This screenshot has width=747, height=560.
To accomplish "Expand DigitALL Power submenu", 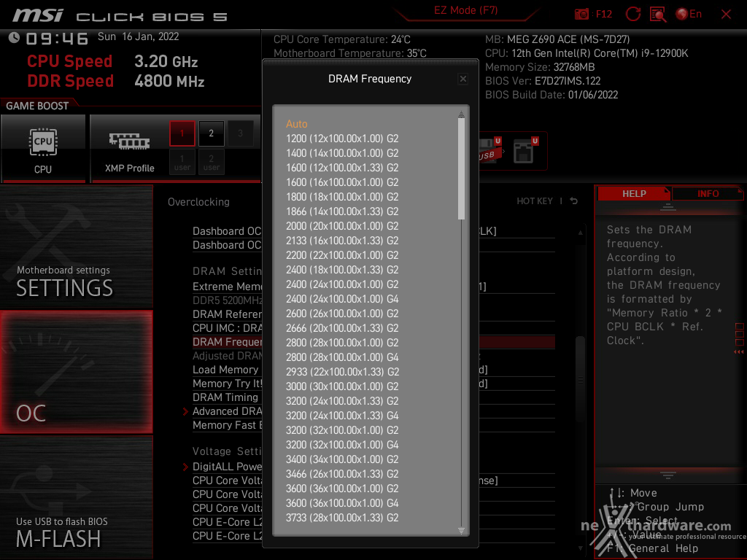I will pos(227,467).
